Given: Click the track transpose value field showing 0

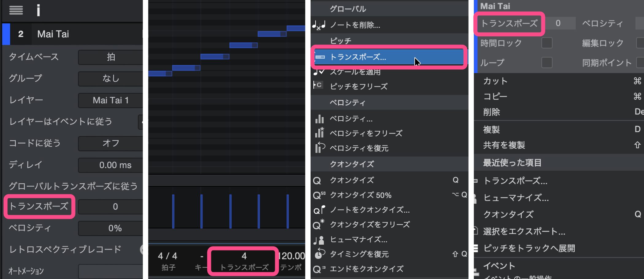Looking at the screenshot, I should 115,207.
